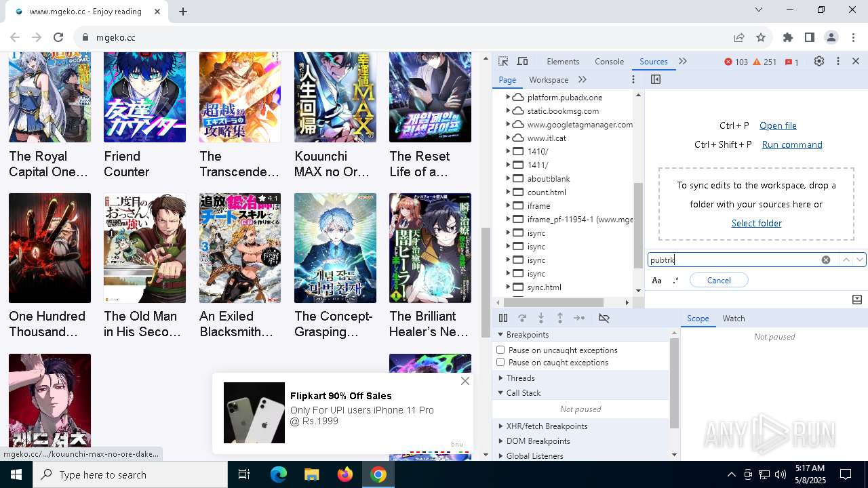The width and height of the screenshot is (868, 488).
Task: Close the Flipkart ad popup
Action: point(465,381)
